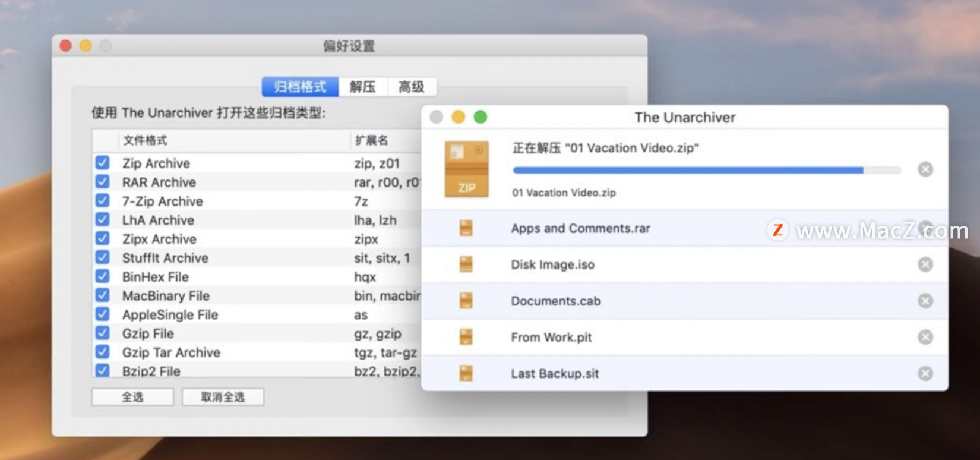Uncheck the Bzip2 File checkbox
The width and height of the screenshot is (980, 460).
(103, 370)
